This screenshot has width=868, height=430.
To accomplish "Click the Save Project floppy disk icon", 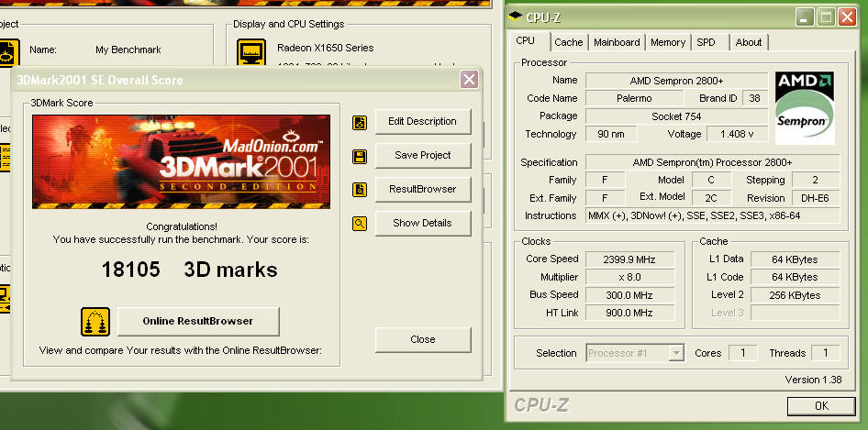I will click(360, 157).
